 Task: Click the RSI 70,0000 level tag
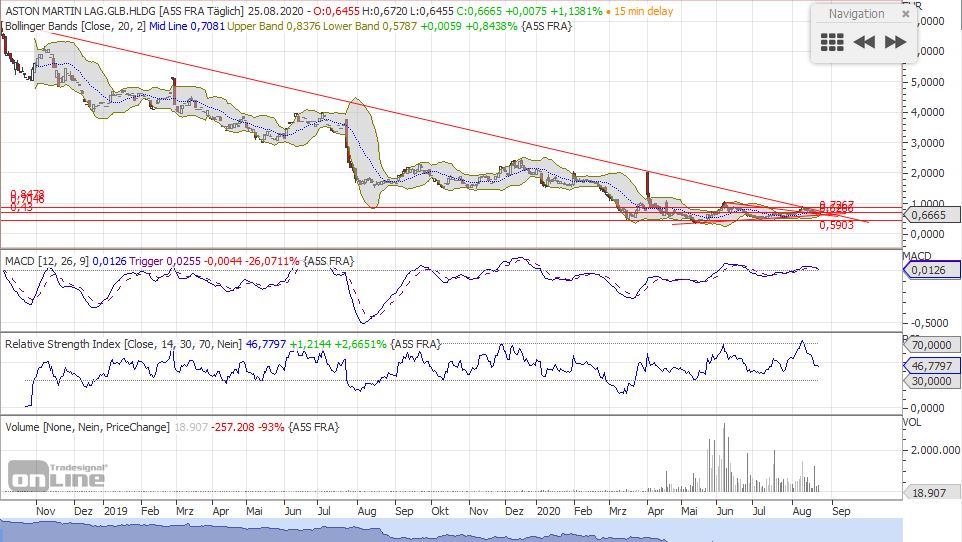pyautogui.click(x=931, y=345)
